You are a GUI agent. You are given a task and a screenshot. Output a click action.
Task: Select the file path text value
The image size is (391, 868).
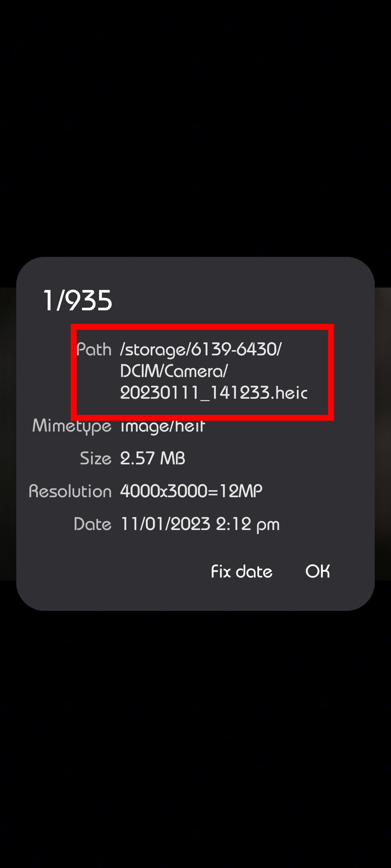coord(213,371)
